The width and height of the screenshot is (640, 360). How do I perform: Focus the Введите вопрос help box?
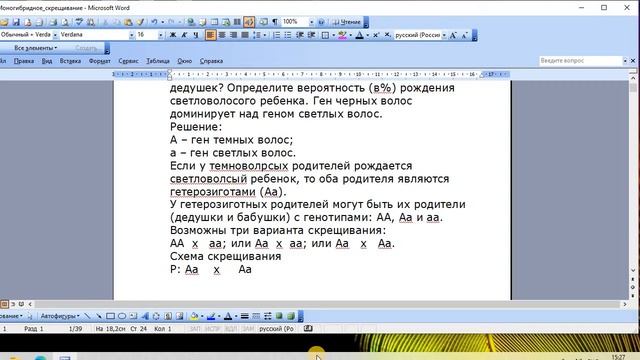click(580, 60)
